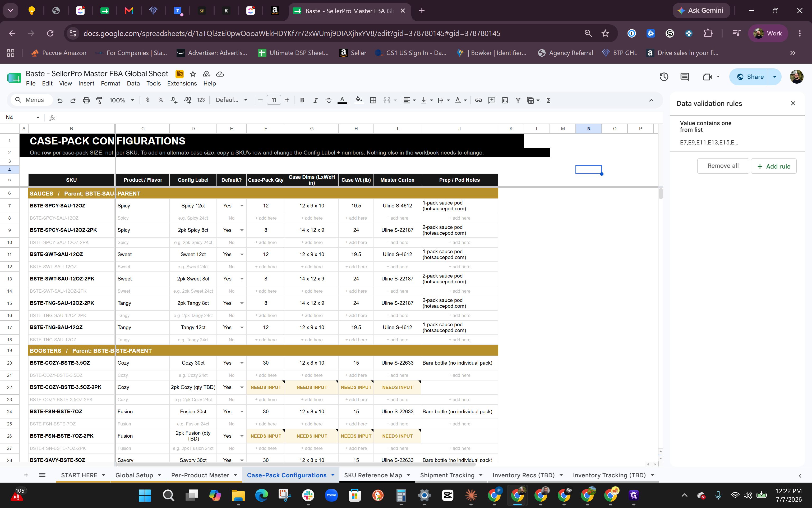Search menus box in toolbar
Screen dimensions: 812x508
tap(31, 100)
